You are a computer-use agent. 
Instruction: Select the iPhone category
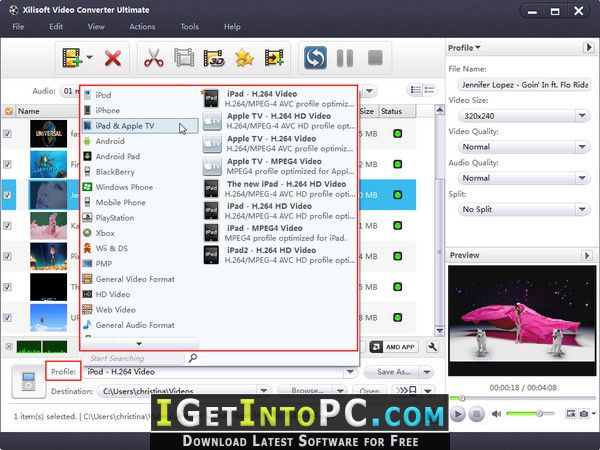click(140, 110)
